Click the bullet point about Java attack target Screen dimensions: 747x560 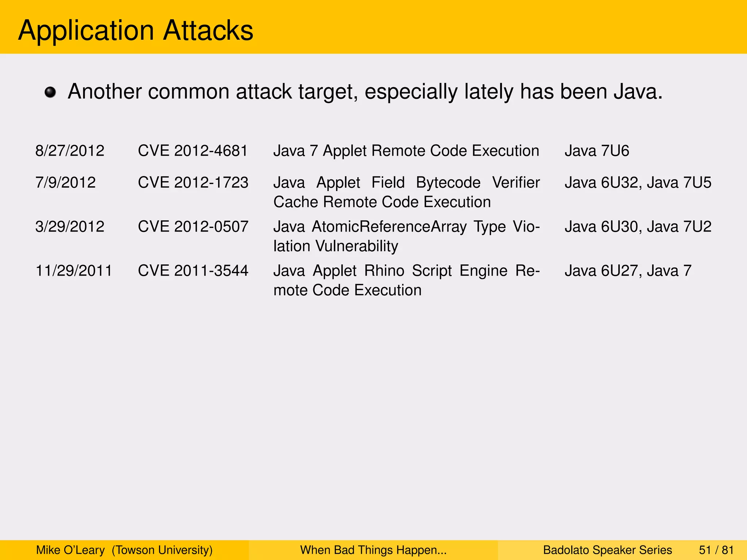[x=365, y=92]
